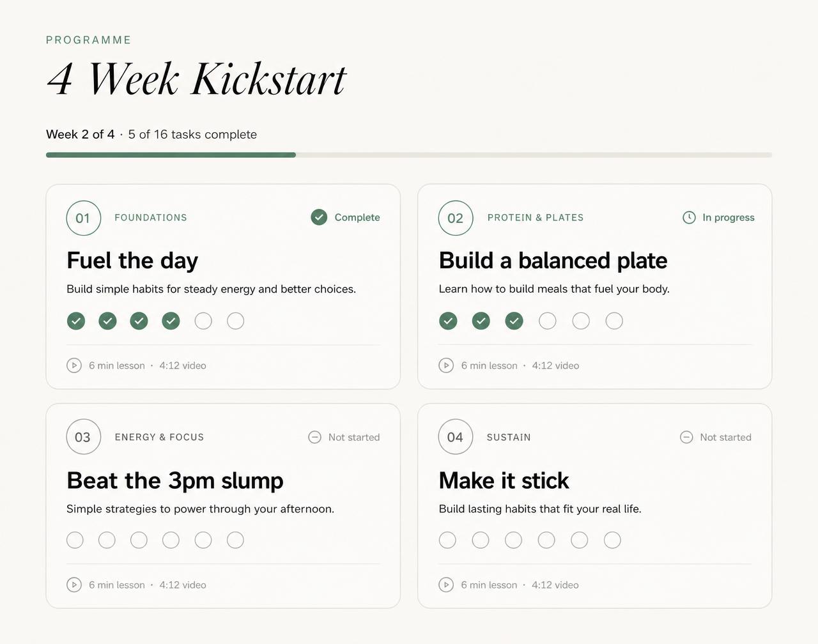Click the minus circle icon on Energy & Focus card

coord(314,437)
